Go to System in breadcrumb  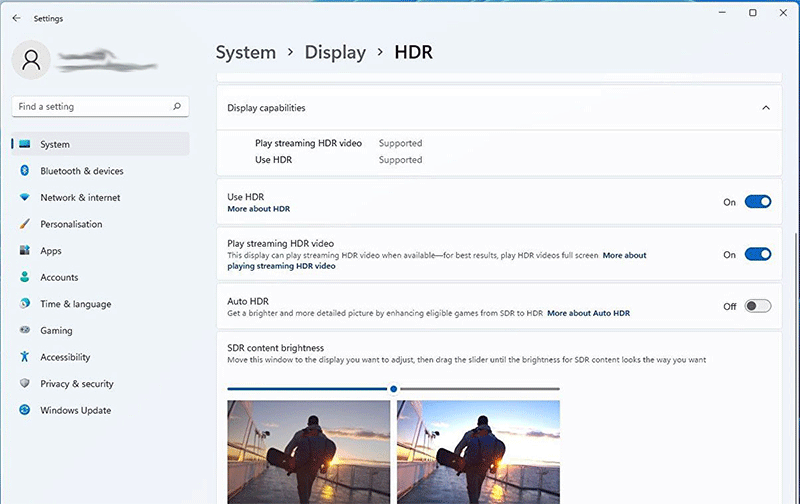[245, 52]
